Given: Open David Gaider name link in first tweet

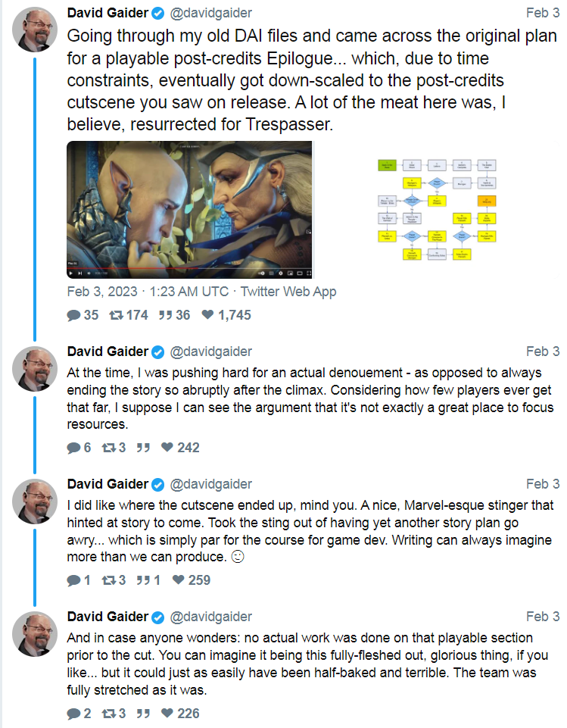Looking at the screenshot, I should [x=108, y=13].
